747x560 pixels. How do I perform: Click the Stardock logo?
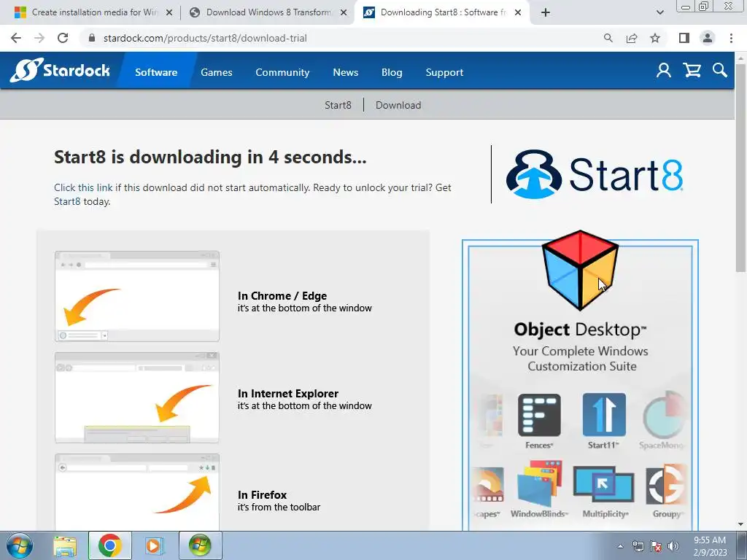(x=60, y=71)
